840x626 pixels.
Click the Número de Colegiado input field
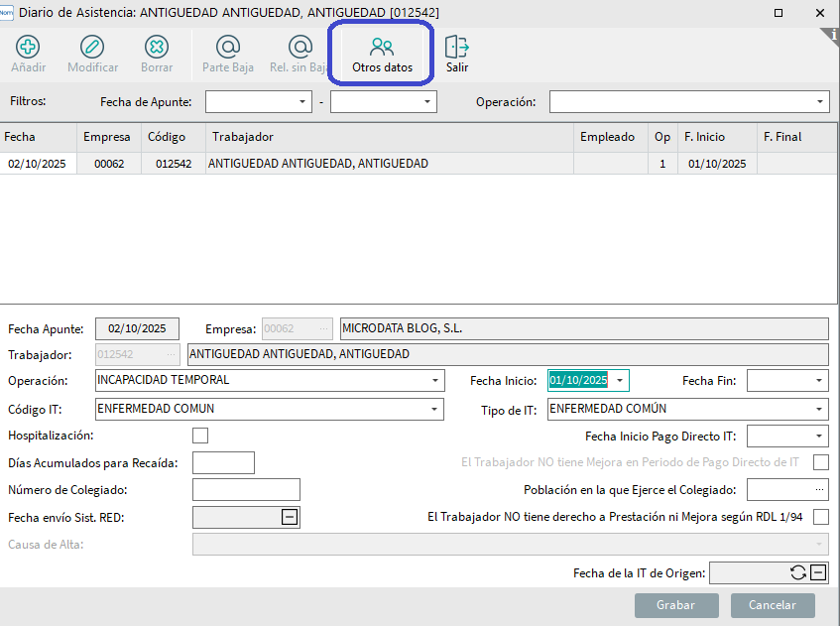(x=246, y=490)
